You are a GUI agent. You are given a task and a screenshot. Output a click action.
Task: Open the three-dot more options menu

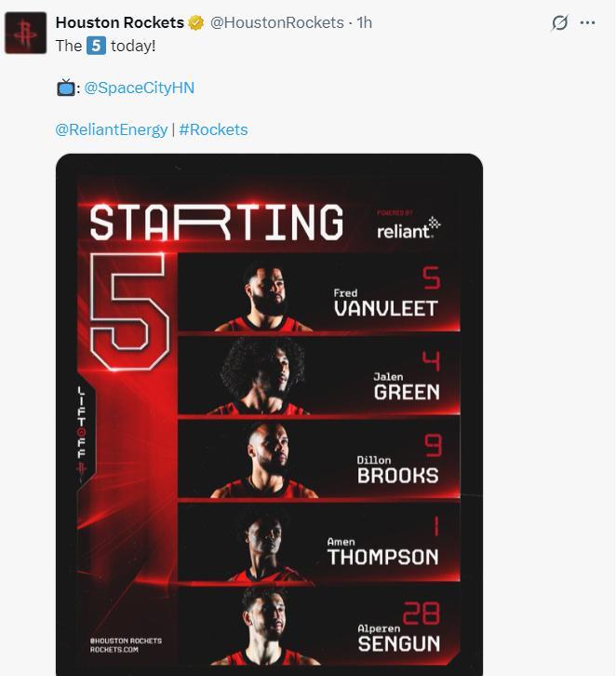pos(587,22)
